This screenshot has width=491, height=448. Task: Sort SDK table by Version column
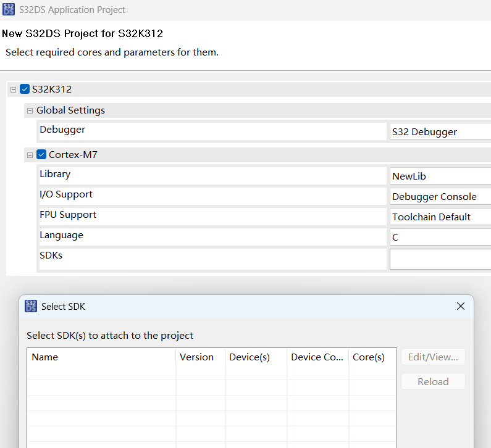coord(200,357)
